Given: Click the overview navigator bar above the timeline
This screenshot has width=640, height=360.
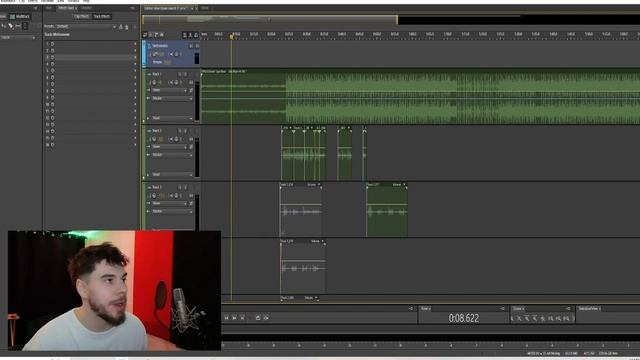Looking at the screenshot, I should (270, 19).
